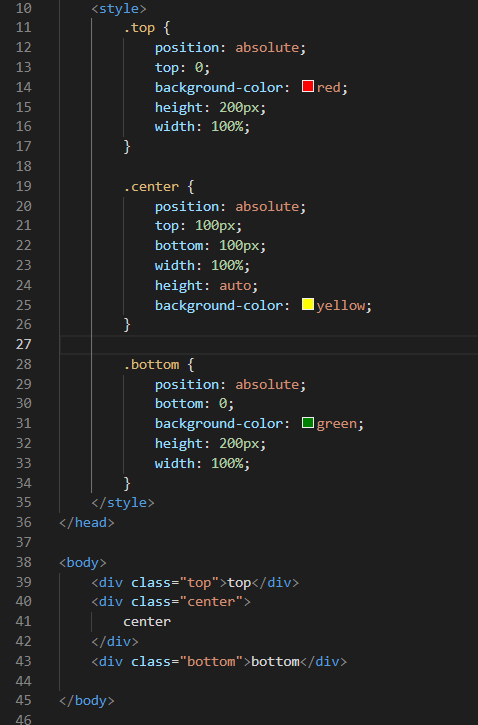Click 'height: auto;' declaration
478x725 pixels.
pos(206,286)
